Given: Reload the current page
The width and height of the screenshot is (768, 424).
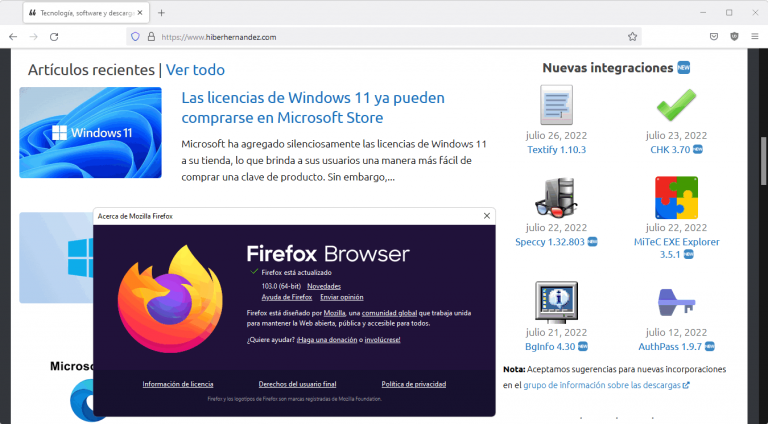Looking at the screenshot, I should [x=54, y=36].
